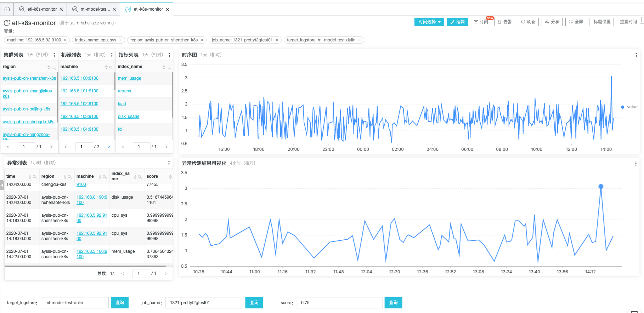The height and width of the screenshot is (313, 644).
Task: Open the 告警 alert button
Action: pos(504,22)
